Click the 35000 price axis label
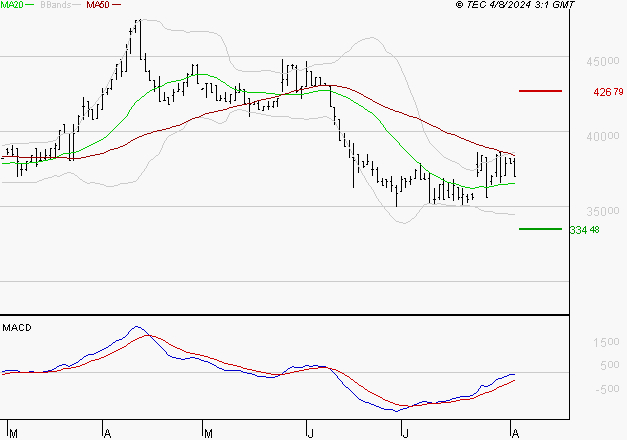The width and height of the screenshot is (627, 440). [x=603, y=211]
